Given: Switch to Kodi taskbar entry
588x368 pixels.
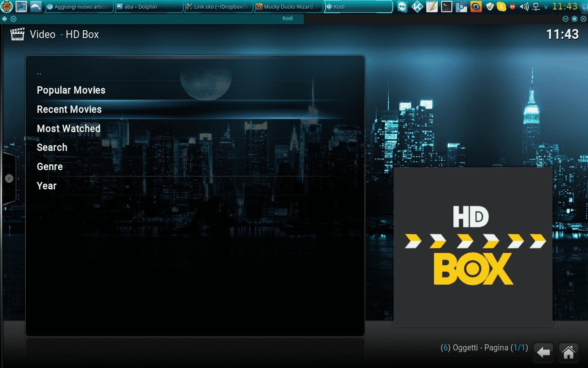Looking at the screenshot, I should (x=358, y=7).
